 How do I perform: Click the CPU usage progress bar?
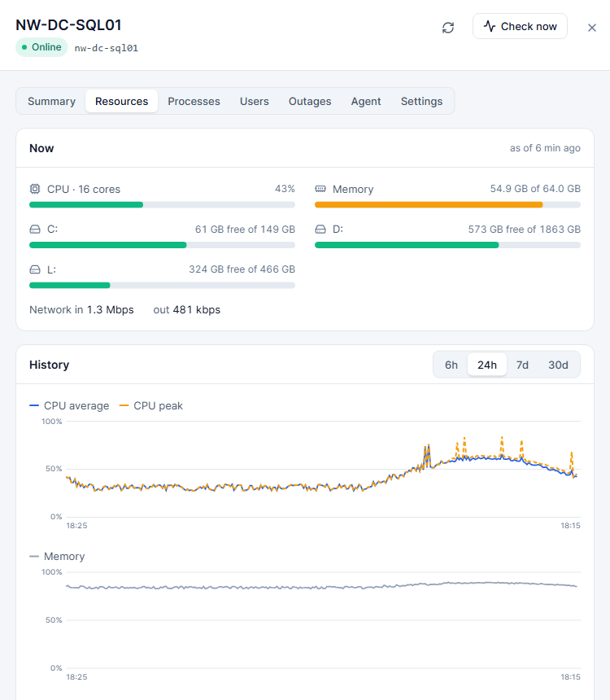[x=162, y=205]
